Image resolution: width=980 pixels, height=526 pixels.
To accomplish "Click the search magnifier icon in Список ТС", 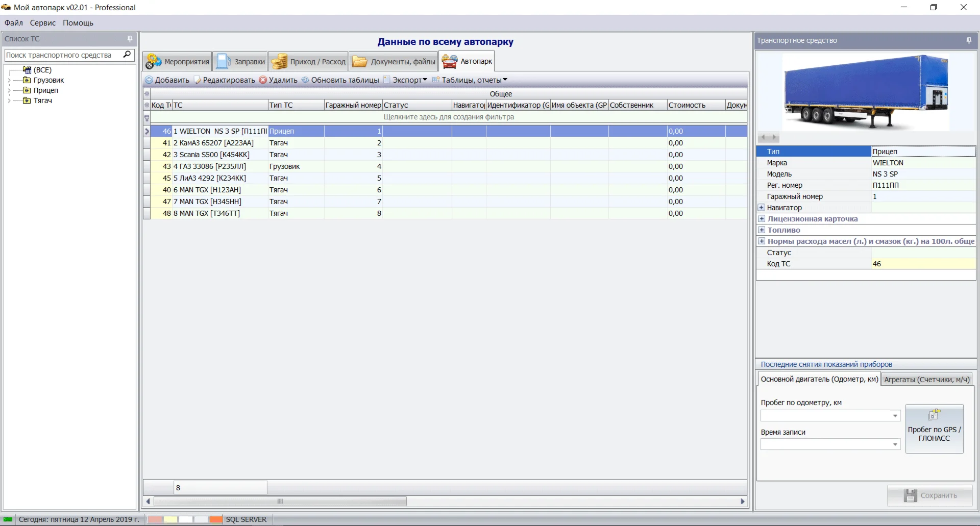I will (127, 55).
